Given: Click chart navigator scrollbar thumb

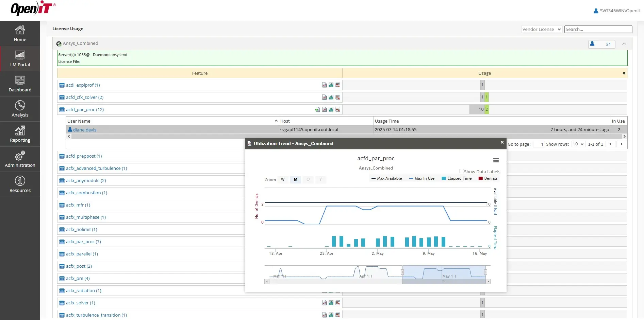Looking at the screenshot, I should click(444, 282).
